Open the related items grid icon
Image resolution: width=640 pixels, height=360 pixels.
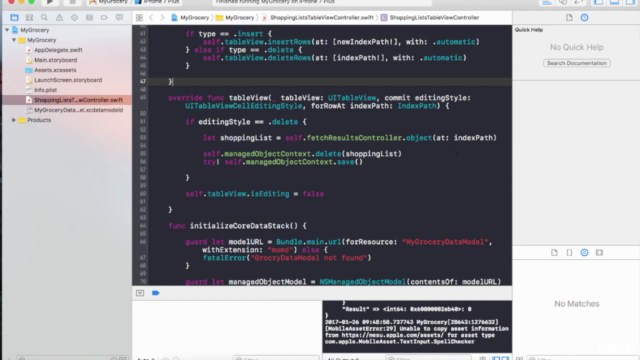coord(139,18)
